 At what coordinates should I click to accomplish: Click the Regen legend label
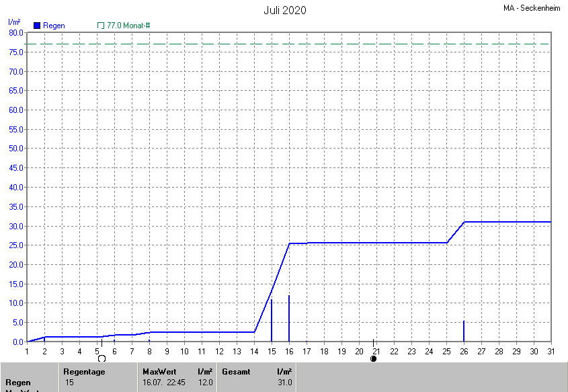(x=54, y=26)
